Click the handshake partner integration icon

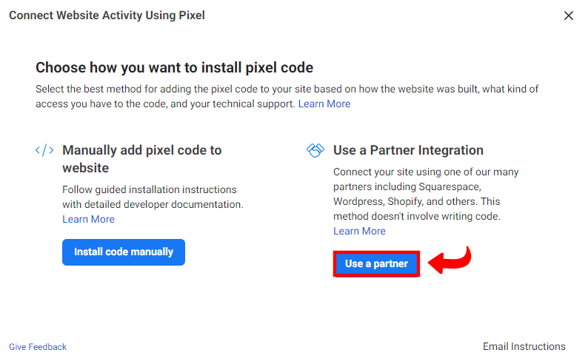click(315, 150)
